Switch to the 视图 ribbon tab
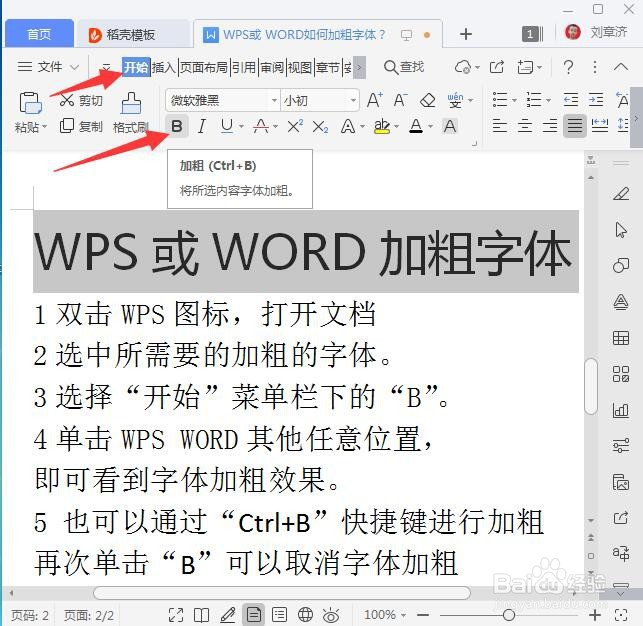The width and height of the screenshot is (643, 626). point(300,67)
